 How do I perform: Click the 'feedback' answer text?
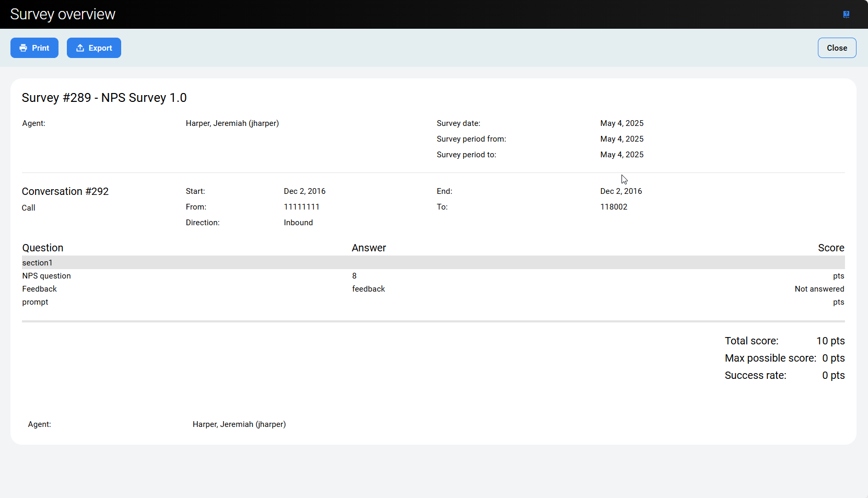click(x=368, y=289)
